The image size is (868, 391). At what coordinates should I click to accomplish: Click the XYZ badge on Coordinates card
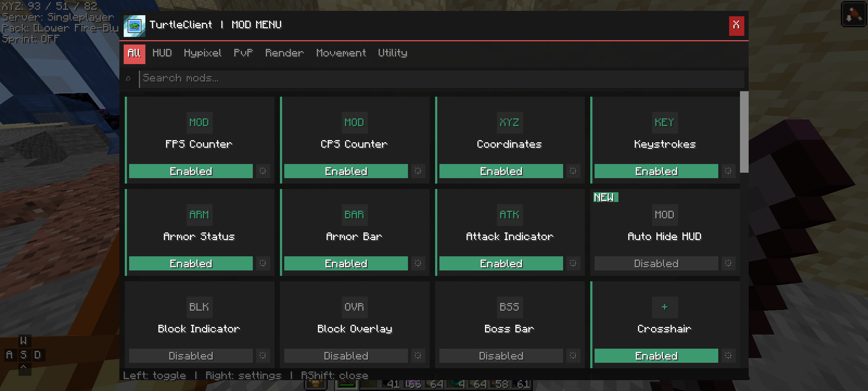(x=509, y=122)
